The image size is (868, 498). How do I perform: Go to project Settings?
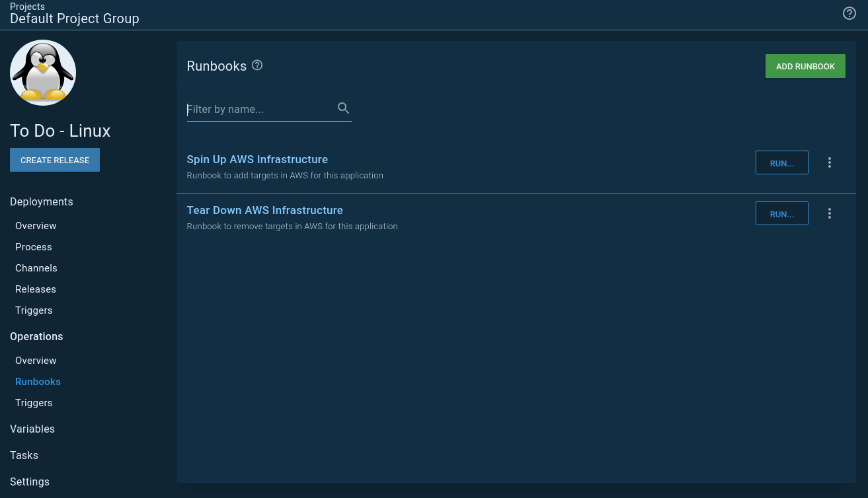click(30, 481)
